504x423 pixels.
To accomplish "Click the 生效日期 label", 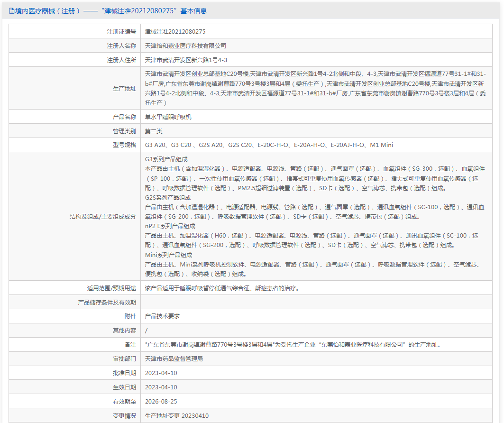I will [x=124, y=387].
